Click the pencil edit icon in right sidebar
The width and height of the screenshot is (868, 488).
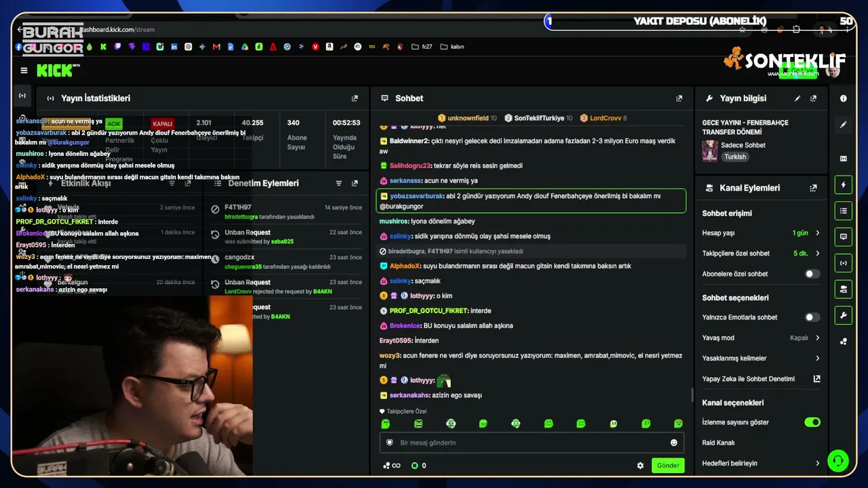pyautogui.click(x=844, y=125)
